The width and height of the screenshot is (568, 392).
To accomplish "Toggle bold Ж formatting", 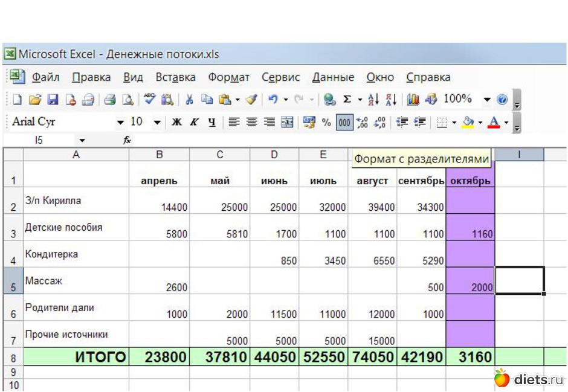I will 176,122.
